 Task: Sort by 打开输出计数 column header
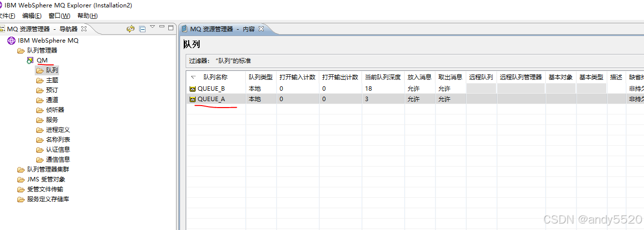click(340, 77)
